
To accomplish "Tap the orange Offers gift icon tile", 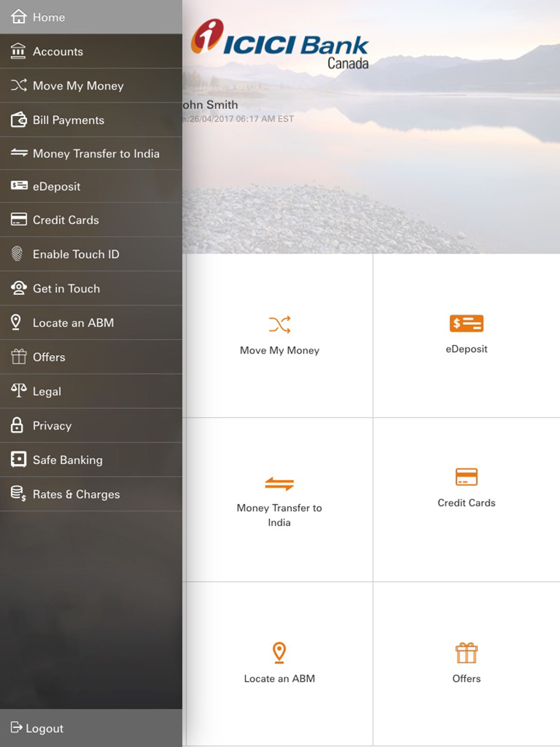I will pyautogui.click(x=466, y=652).
